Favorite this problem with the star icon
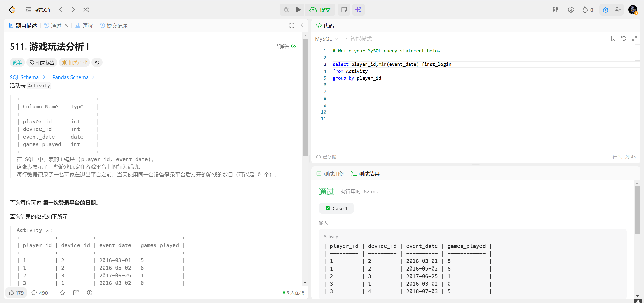This screenshot has width=644, height=303. point(62,293)
